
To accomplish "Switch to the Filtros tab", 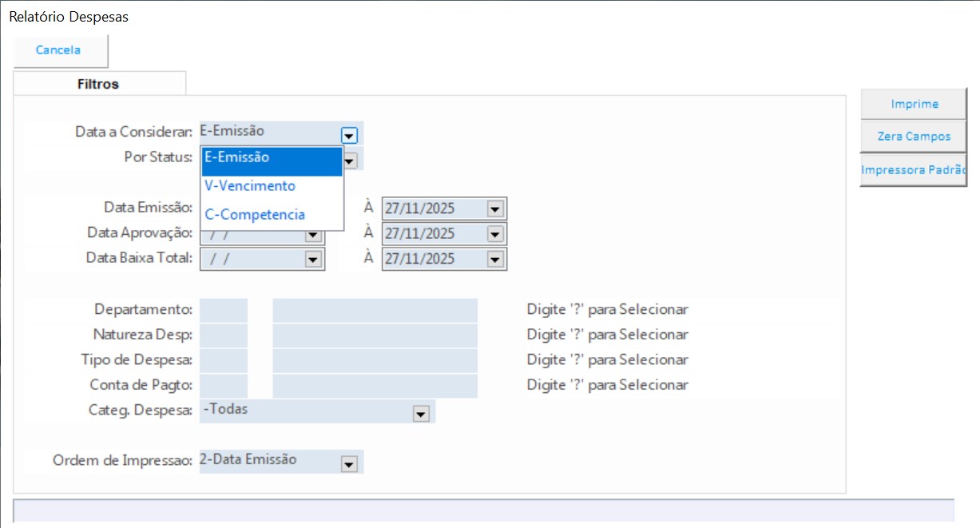I will tap(98, 84).
